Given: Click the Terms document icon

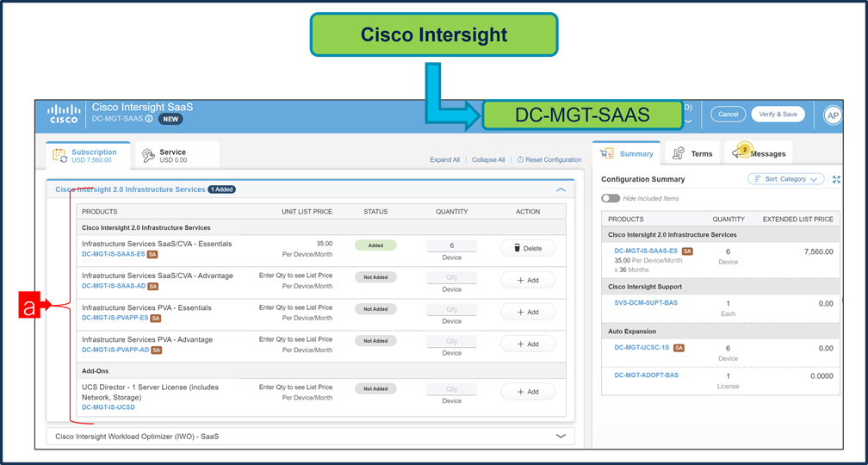Looking at the screenshot, I should point(679,153).
